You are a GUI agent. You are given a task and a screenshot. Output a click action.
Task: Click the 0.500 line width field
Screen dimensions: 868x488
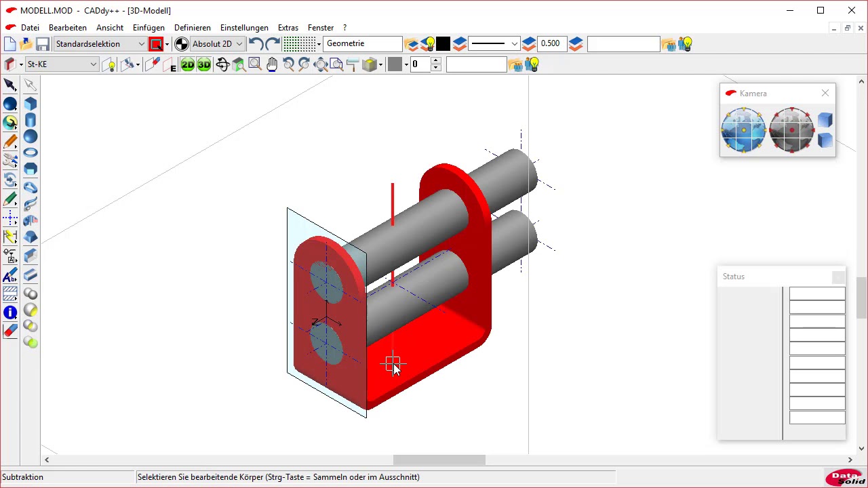tap(553, 44)
